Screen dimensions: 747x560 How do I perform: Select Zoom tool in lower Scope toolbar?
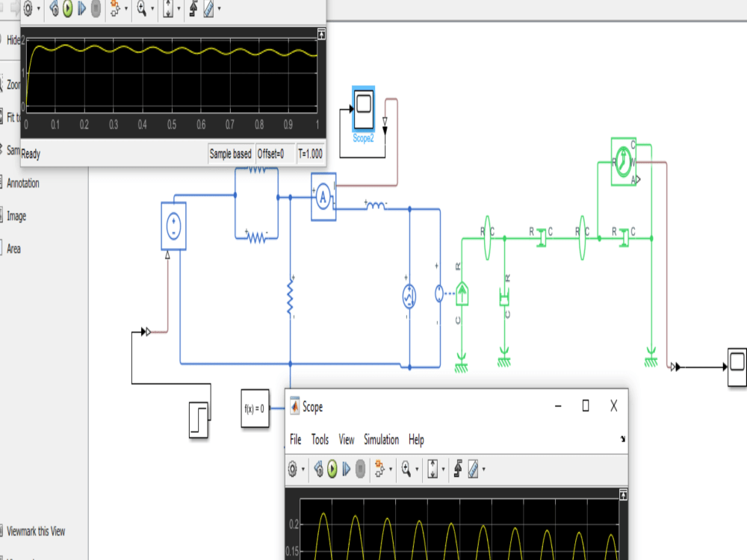pyautogui.click(x=406, y=469)
